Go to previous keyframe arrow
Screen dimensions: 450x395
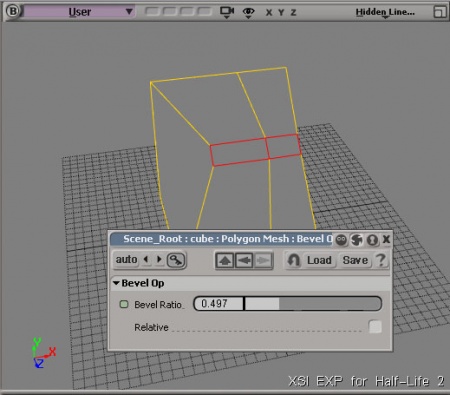[x=146, y=259]
